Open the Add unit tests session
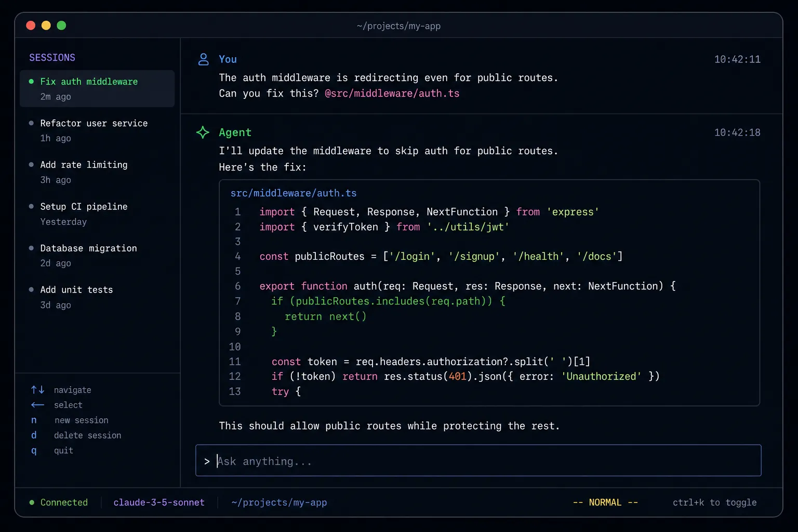Viewport: 798px width, 532px height. pos(97,297)
